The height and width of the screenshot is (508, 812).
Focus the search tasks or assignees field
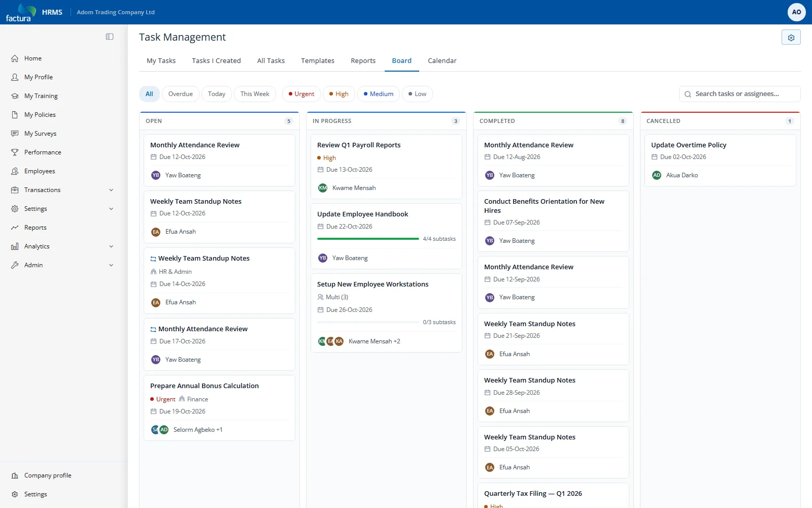(x=740, y=94)
